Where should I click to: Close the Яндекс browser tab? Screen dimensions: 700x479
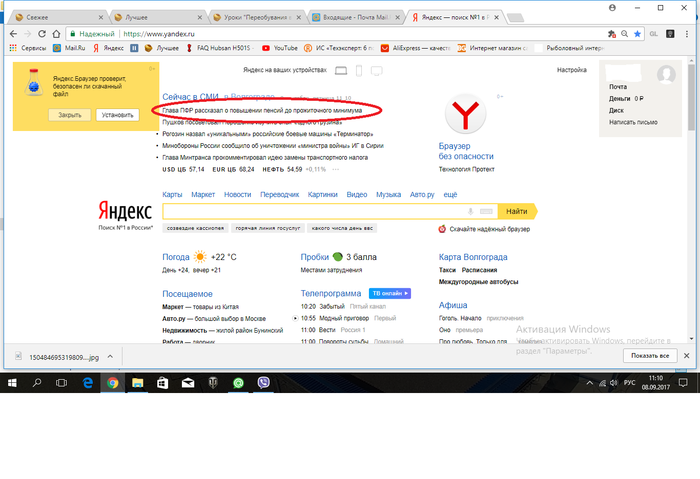click(x=497, y=17)
